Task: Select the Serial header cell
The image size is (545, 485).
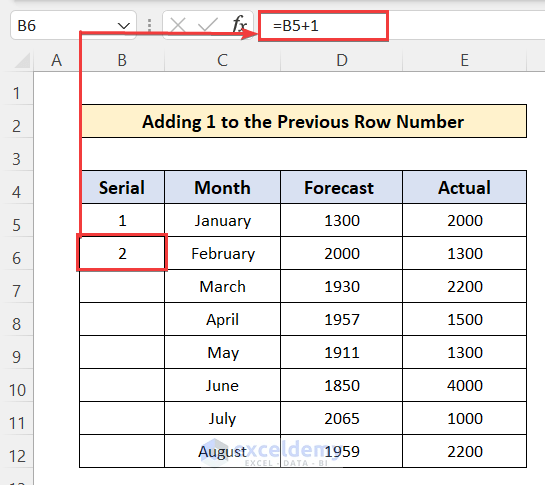Action: coord(122,187)
